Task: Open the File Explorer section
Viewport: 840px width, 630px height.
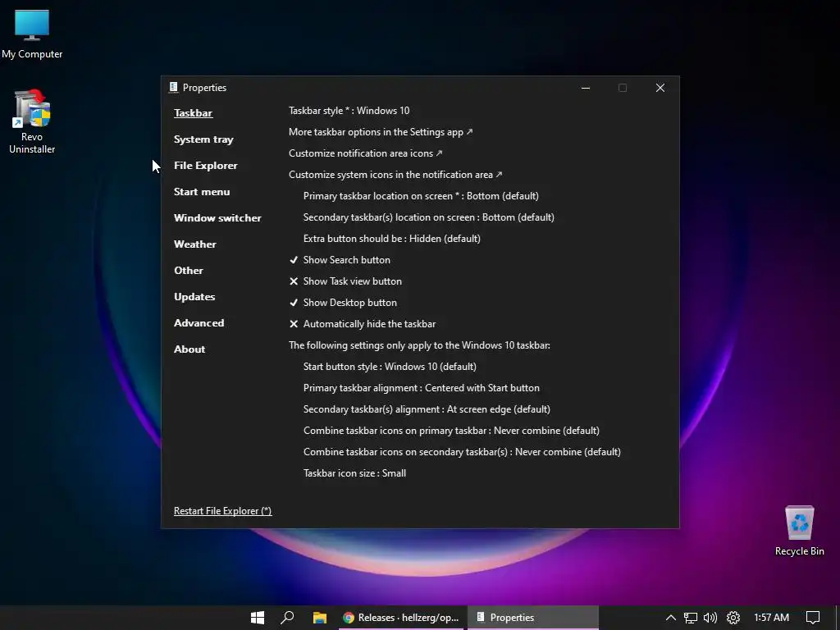Action: coord(206,166)
